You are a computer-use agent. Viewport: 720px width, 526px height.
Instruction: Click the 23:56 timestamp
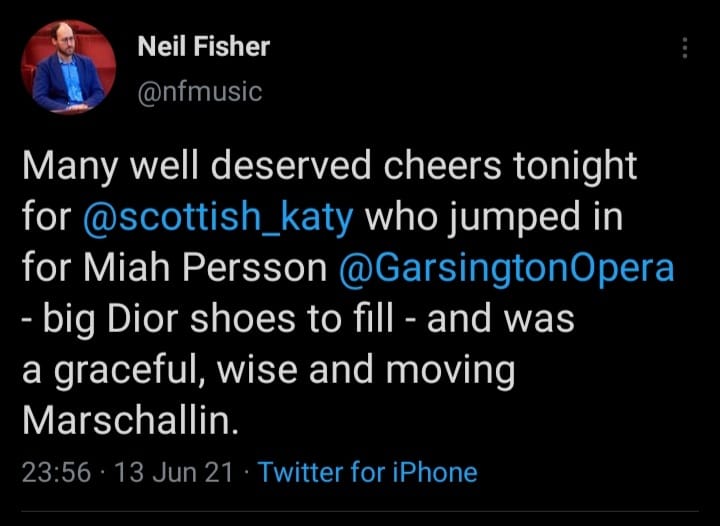pos(56,472)
